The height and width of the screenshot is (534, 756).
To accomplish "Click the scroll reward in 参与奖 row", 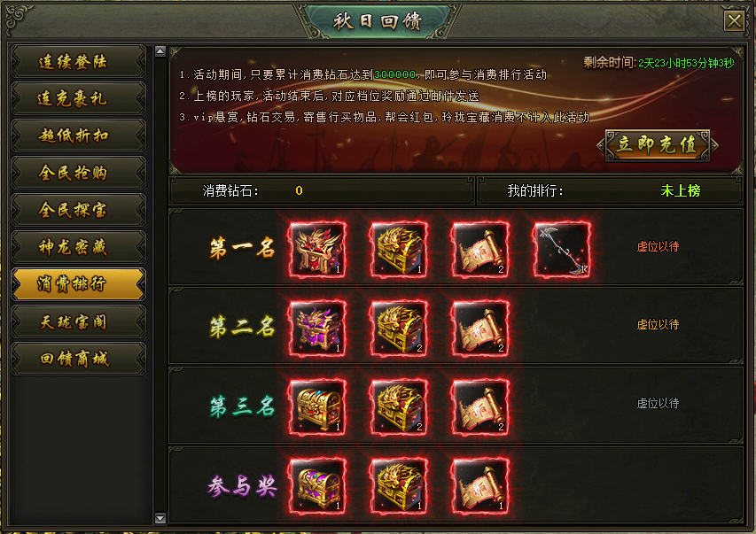I will 480,486.
